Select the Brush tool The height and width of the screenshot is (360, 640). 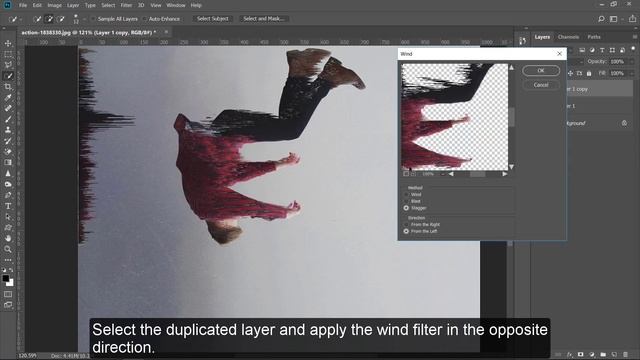coord(8,119)
